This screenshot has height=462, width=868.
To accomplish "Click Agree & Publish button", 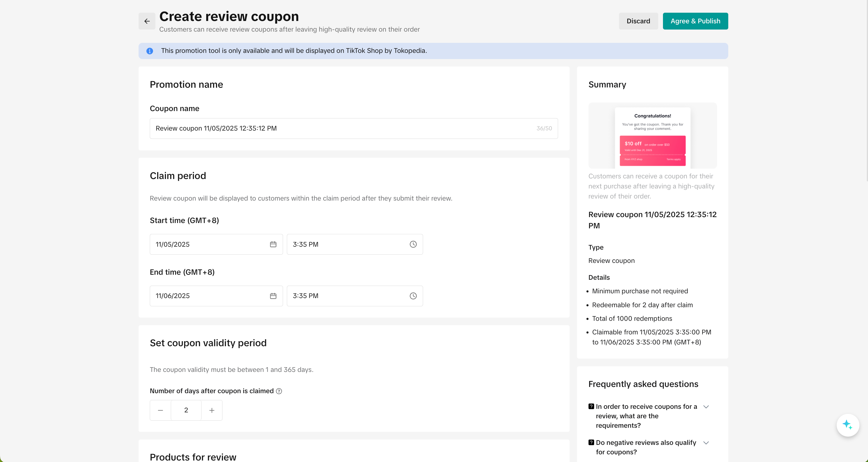I will coord(695,21).
